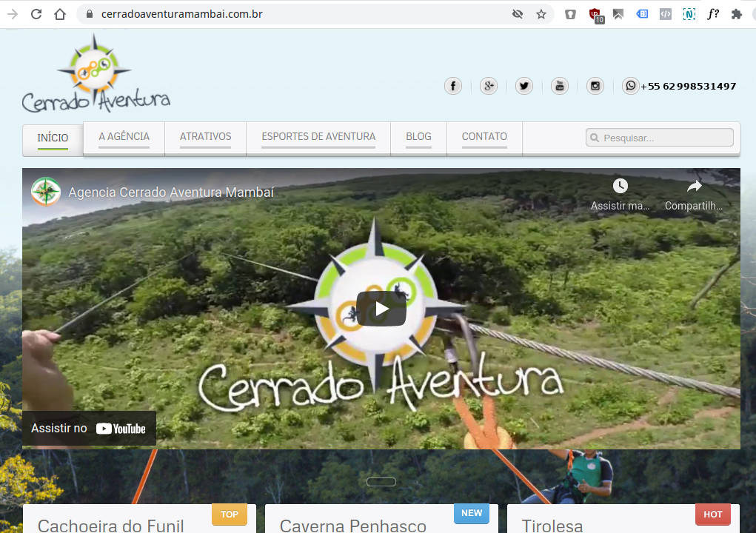This screenshot has width=756, height=533.
Task: Open the YouTube social icon in header
Action: (x=560, y=86)
